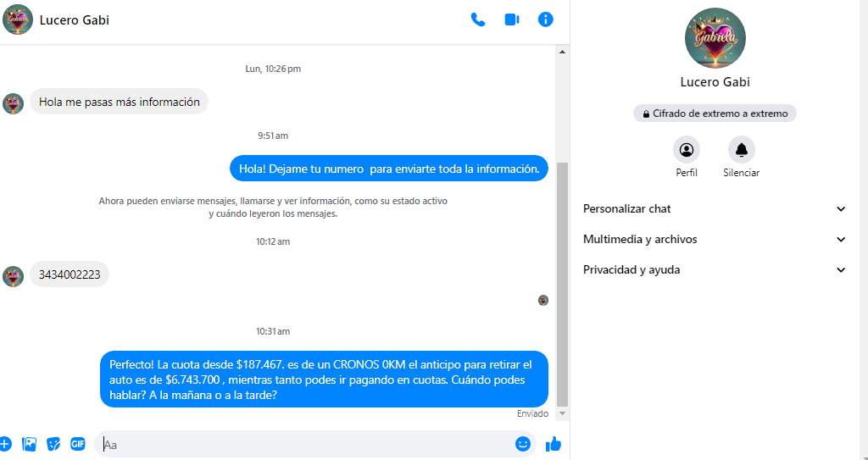Open large Gabriela profile picture in sidebar
Image resolution: width=868 pixels, height=460 pixels.
[x=715, y=38]
